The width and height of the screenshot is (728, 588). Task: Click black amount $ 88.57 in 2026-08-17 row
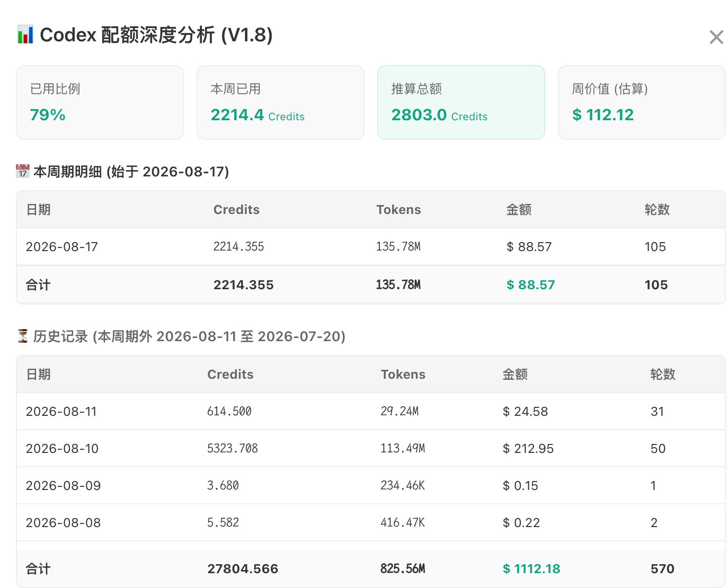point(529,247)
